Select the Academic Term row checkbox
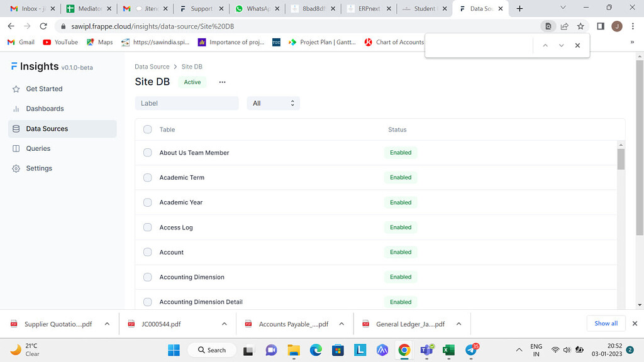644x362 pixels. pyautogui.click(x=147, y=177)
